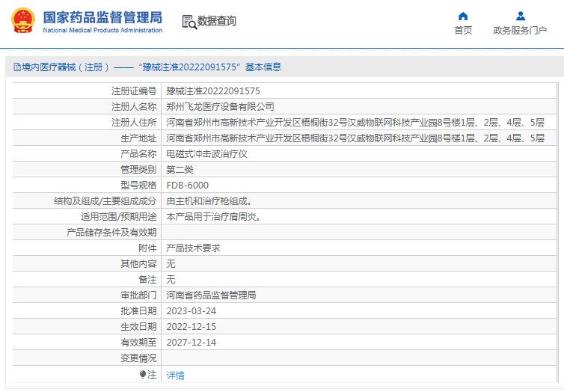Click the lightbulb icon beside 注

click(143, 374)
